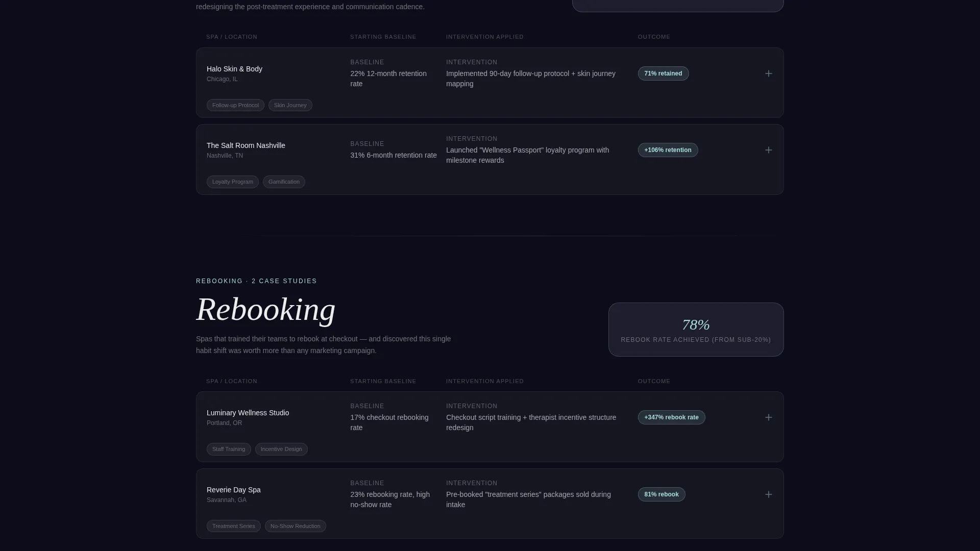Click the 81% rebook outcome badge
This screenshot has width=980, height=551.
point(661,494)
